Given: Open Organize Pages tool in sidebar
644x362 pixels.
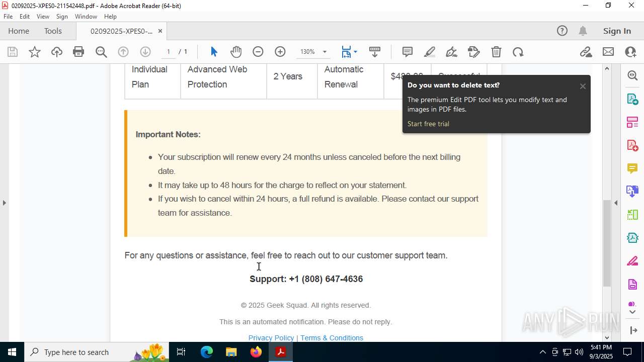Looking at the screenshot, I should click(x=632, y=122).
